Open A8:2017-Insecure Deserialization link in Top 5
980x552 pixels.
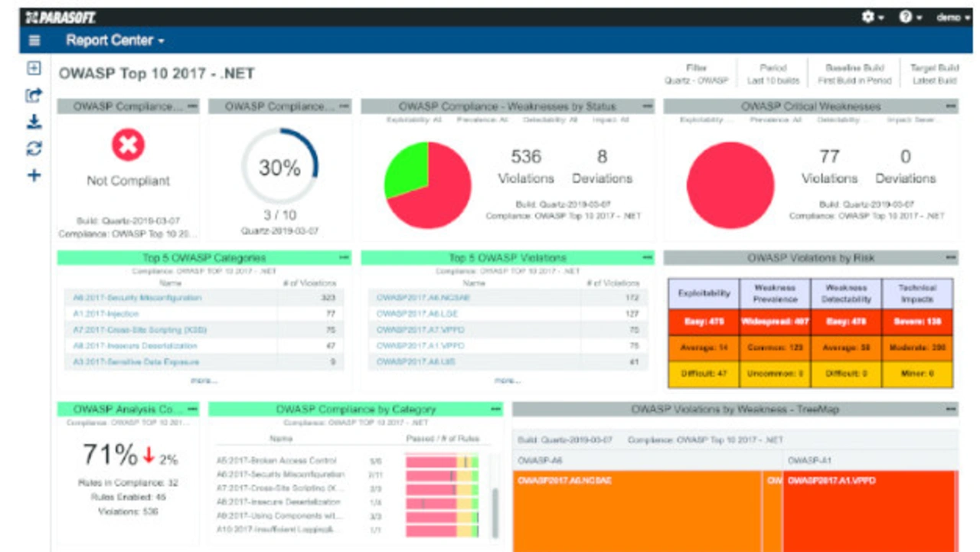(x=135, y=346)
